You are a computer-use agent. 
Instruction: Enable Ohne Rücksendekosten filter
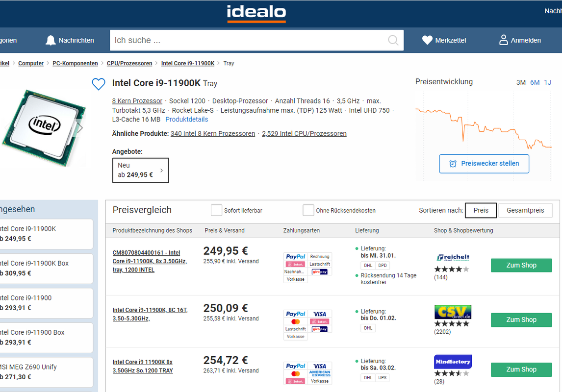click(308, 210)
